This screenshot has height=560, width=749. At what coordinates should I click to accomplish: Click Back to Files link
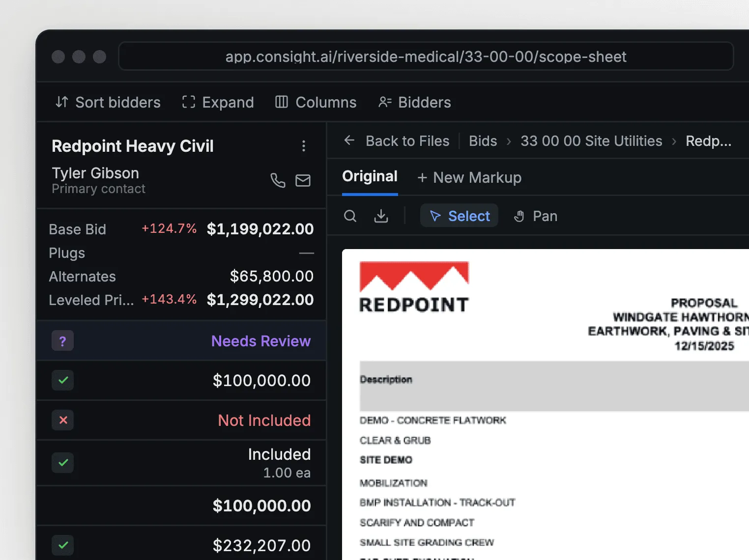click(407, 141)
